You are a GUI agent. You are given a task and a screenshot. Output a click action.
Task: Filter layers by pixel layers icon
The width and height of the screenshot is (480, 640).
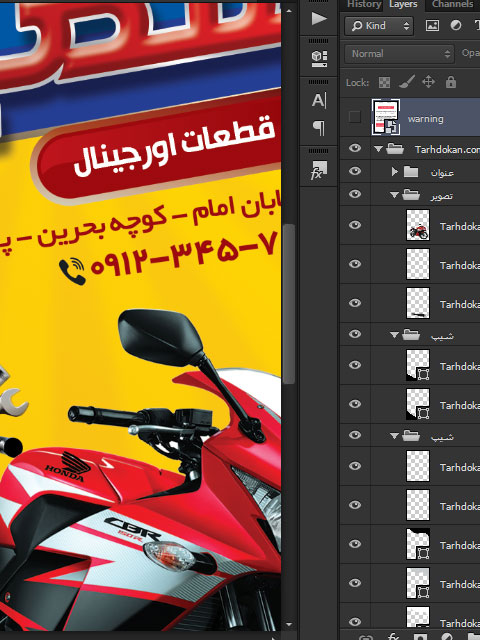pos(432,26)
